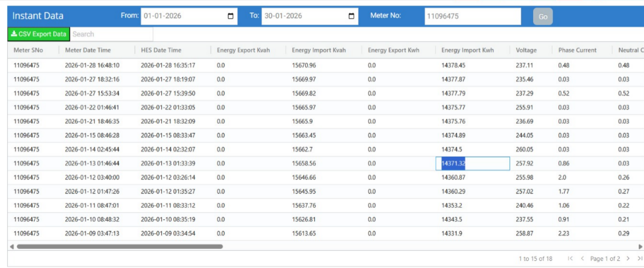Click the From date field 01-01-2026
Viewport: 644px width, 268px height.
[182, 16]
